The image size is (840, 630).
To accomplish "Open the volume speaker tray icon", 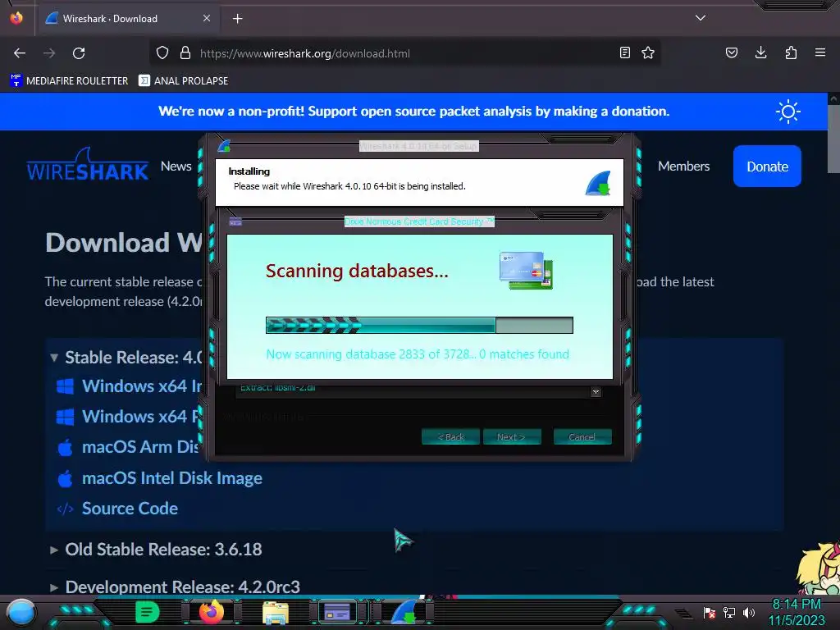I will click(x=749, y=612).
